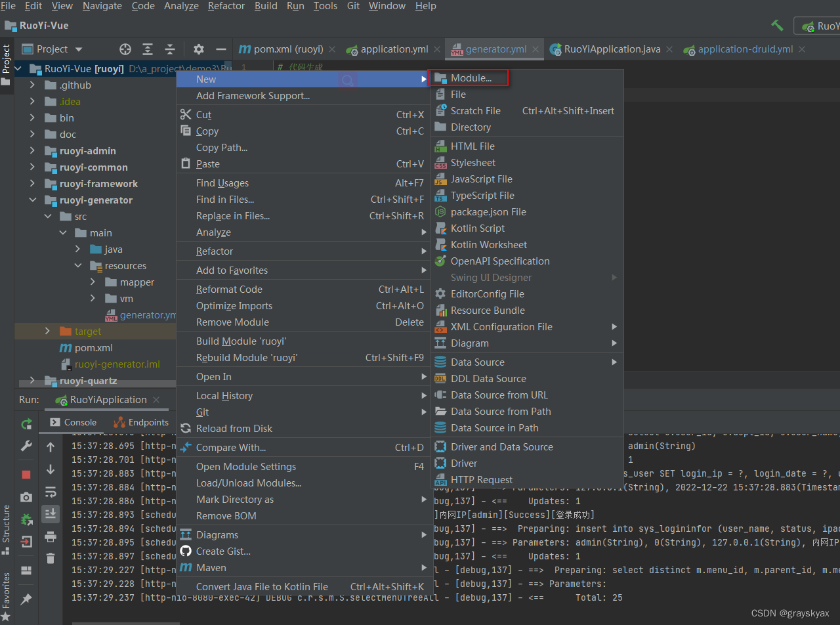The image size is (840, 625).
Task: Choose HTTP Request in New submenu
Action: [x=528, y=480]
